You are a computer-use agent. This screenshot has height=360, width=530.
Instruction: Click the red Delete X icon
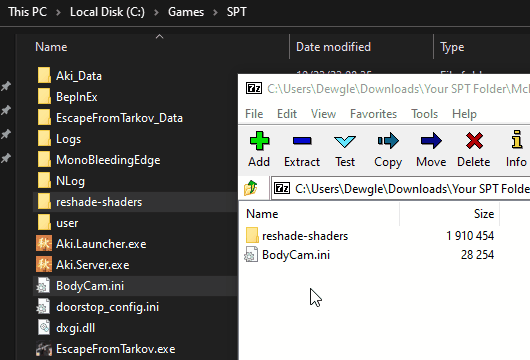[474, 140]
